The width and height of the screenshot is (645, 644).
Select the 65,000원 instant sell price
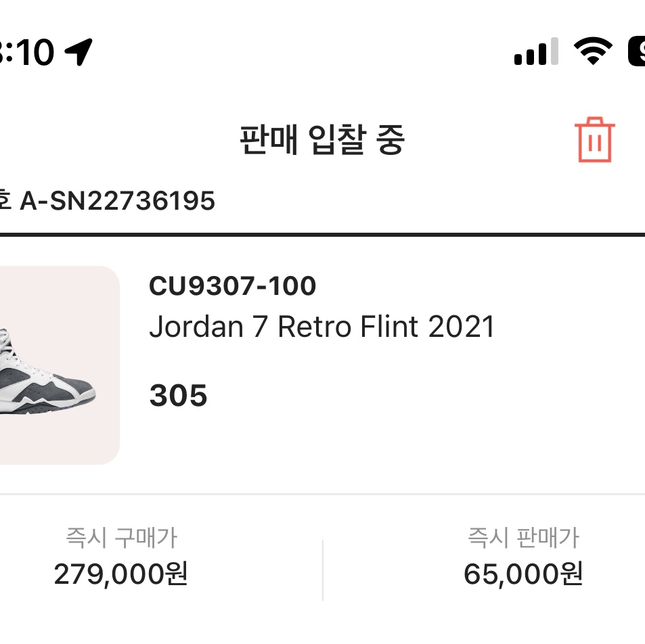click(x=523, y=574)
